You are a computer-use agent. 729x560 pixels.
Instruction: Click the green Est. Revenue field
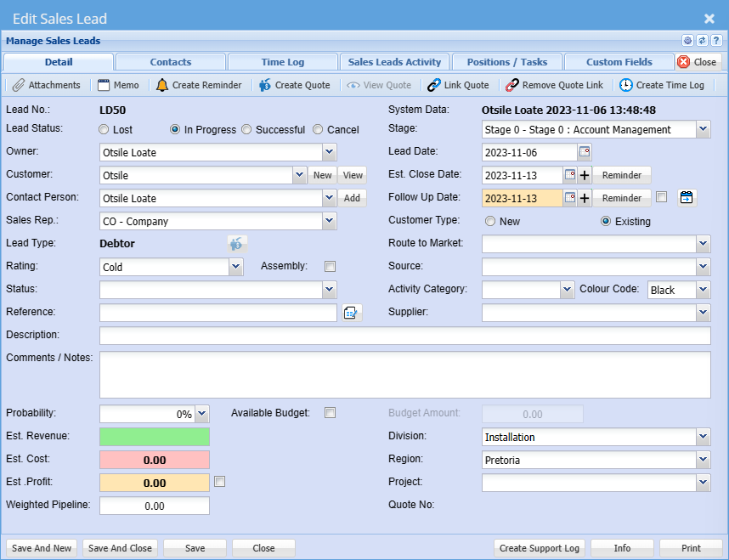(155, 437)
